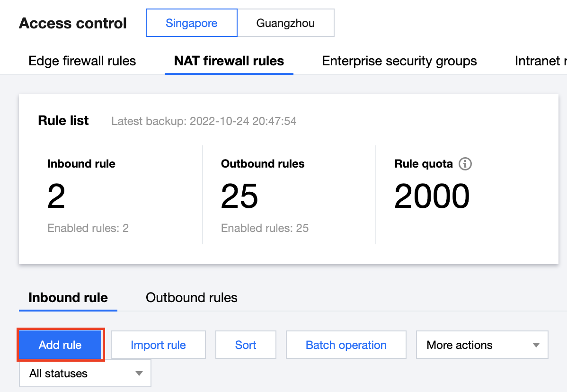Click the Import rule button
The width and height of the screenshot is (567, 392).
tap(158, 345)
